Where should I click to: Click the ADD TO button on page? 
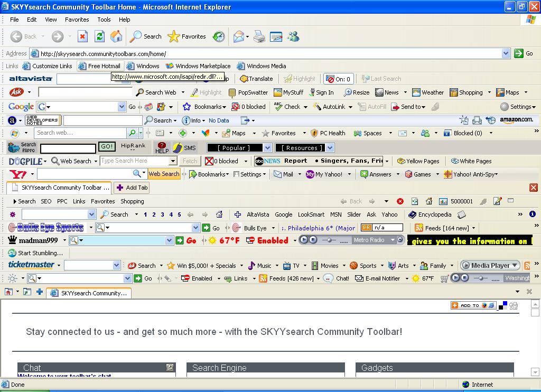click(473, 305)
